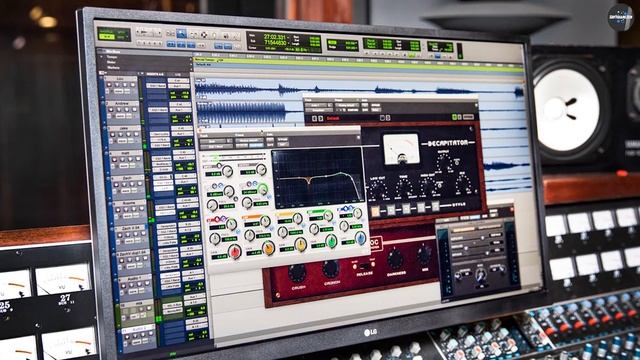Select the first highlighted Style button on Decapitator
Viewport: 640px width, 360px height.
375,211
